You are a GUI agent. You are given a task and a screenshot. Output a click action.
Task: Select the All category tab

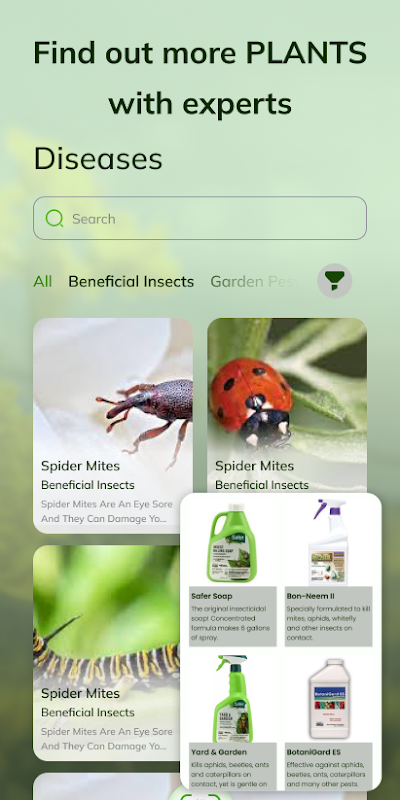click(x=42, y=282)
